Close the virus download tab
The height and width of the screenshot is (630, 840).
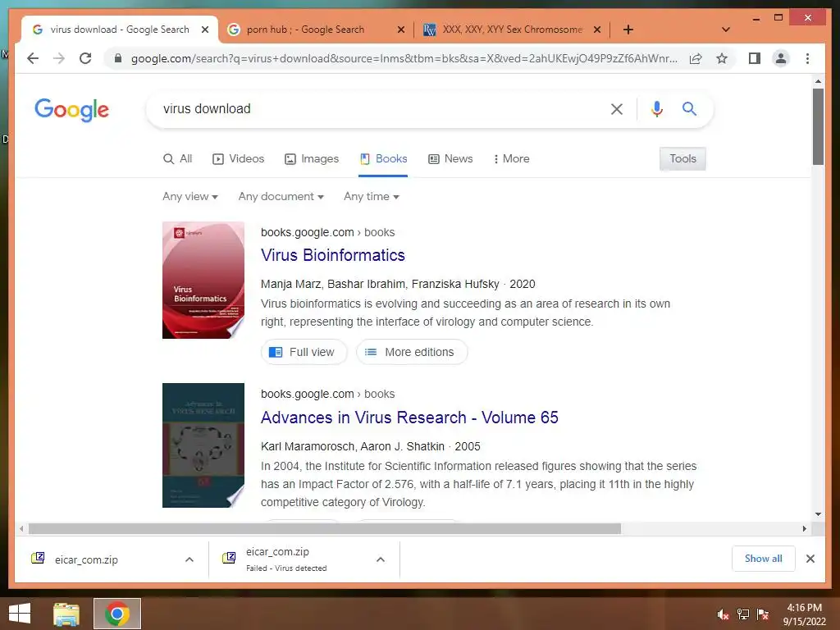click(x=204, y=30)
